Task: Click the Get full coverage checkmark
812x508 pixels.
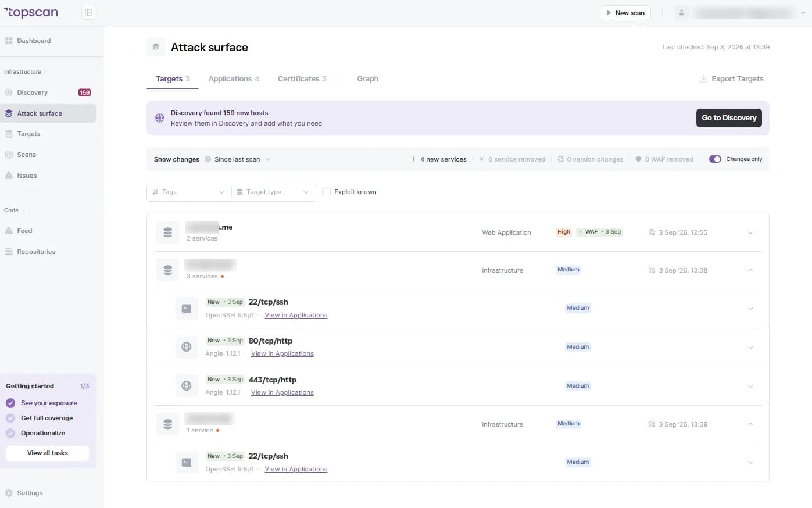Action: (x=10, y=418)
